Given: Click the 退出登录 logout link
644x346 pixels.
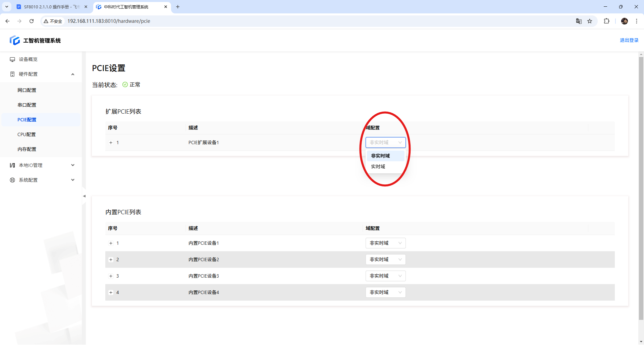Looking at the screenshot, I should 629,40.
